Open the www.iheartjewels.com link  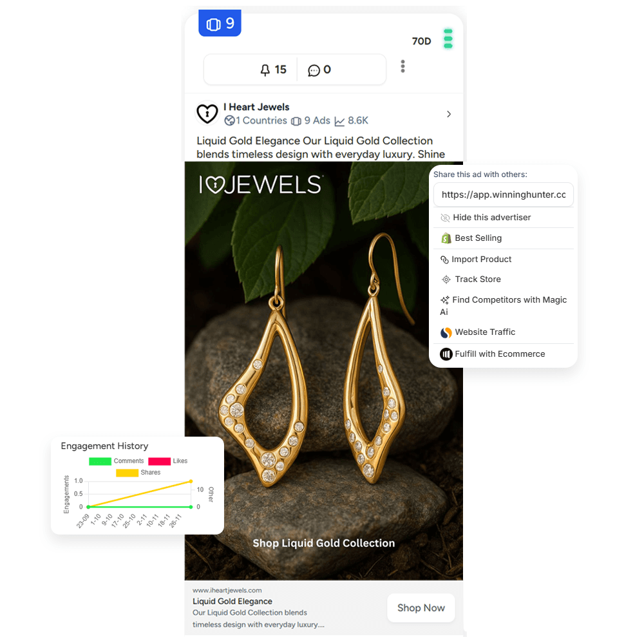tap(227, 590)
